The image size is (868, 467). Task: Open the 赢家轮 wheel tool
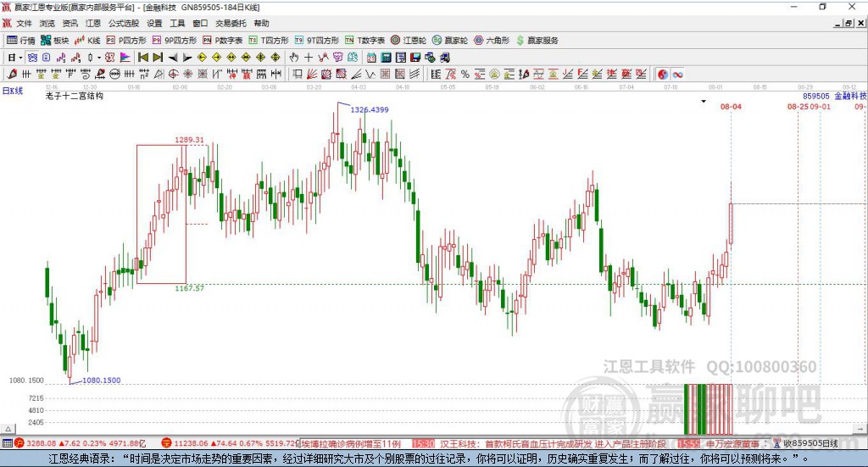point(450,41)
